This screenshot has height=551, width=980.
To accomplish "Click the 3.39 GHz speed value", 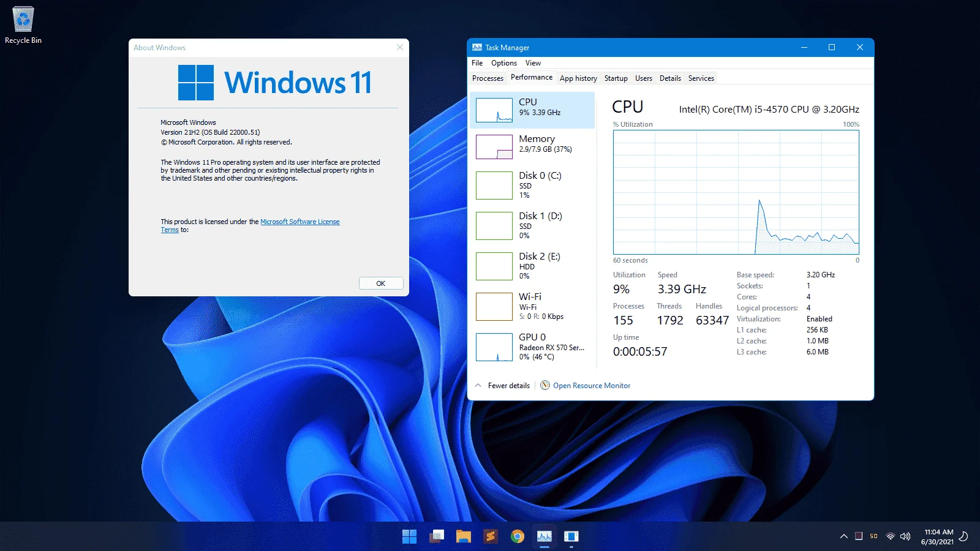I will pos(682,289).
